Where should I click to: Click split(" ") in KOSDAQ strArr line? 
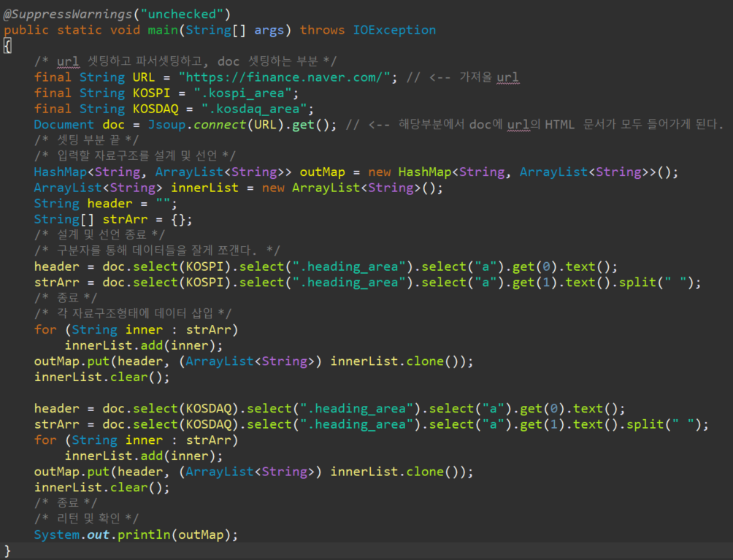point(664,424)
